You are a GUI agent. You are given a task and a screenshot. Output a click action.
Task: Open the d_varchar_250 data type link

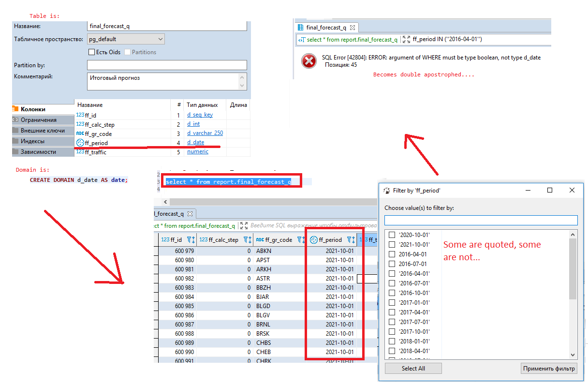click(205, 133)
